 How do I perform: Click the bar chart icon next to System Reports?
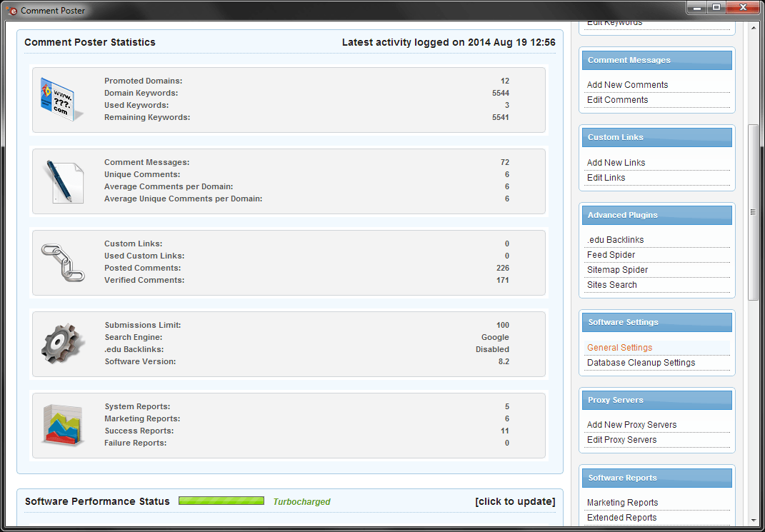(x=63, y=423)
